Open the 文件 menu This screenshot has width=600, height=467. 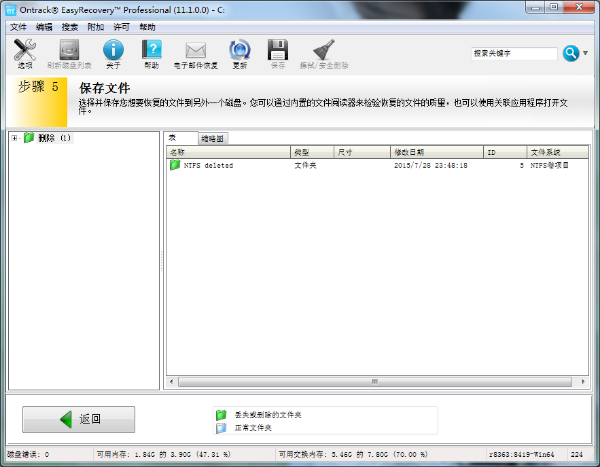click(x=18, y=27)
